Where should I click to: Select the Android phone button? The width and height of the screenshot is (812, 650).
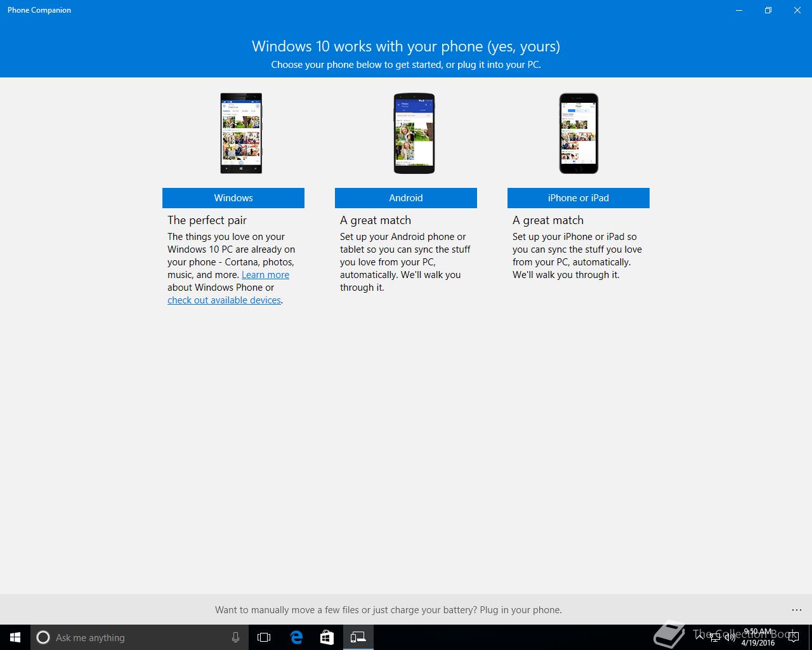pos(406,198)
